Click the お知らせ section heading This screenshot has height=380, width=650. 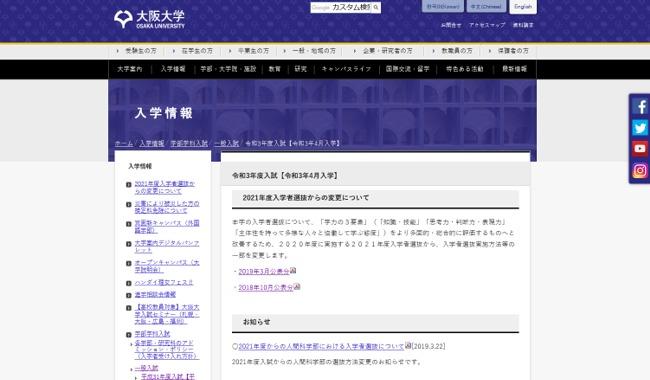coord(257,322)
